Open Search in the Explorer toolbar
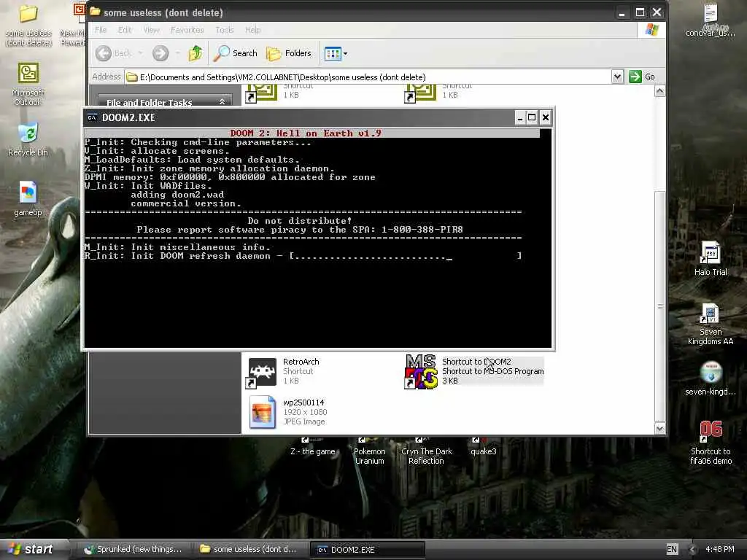 (x=235, y=52)
